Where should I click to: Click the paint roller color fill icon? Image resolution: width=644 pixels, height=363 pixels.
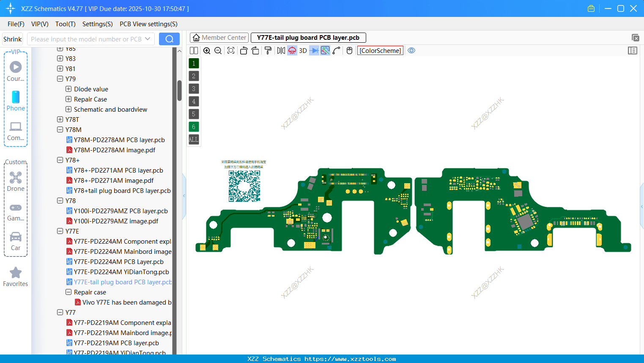coord(268,50)
